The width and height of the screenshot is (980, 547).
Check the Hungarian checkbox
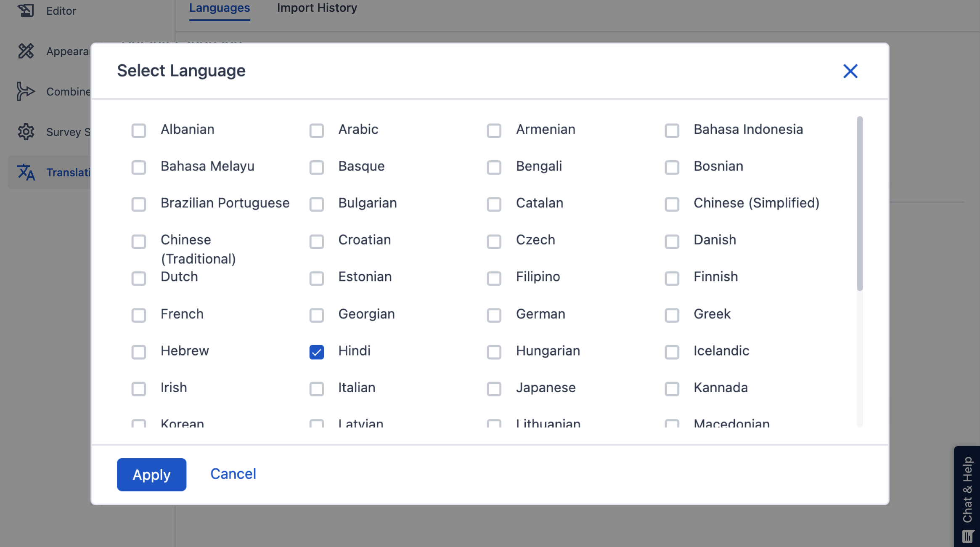click(x=494, y=352)
